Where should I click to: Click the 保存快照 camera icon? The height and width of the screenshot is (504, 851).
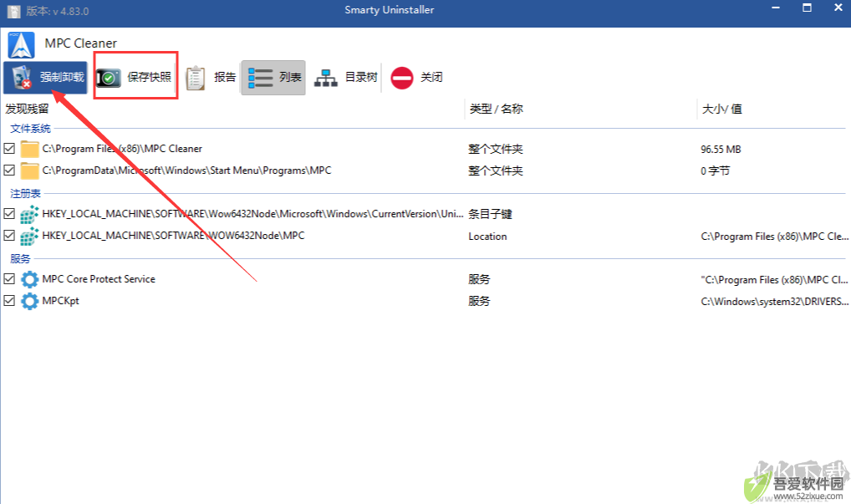tap(109, 78)
